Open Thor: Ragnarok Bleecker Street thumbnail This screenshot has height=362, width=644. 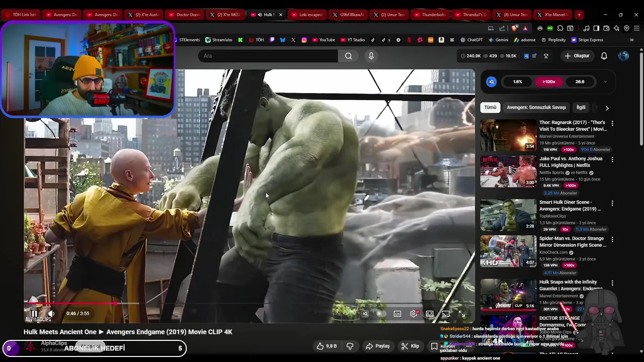click(x=508, y=135)
